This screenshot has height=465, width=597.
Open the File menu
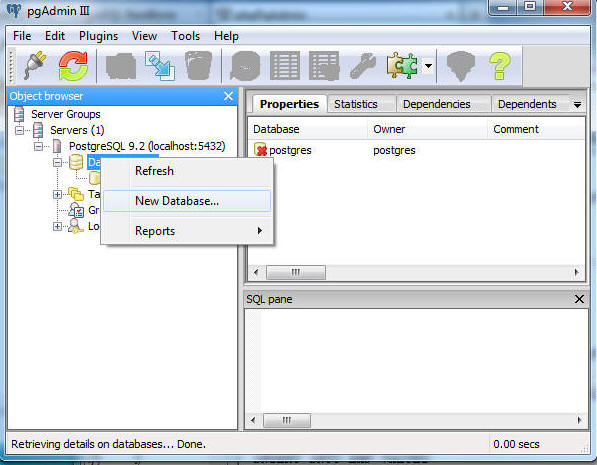pos(22,36)
